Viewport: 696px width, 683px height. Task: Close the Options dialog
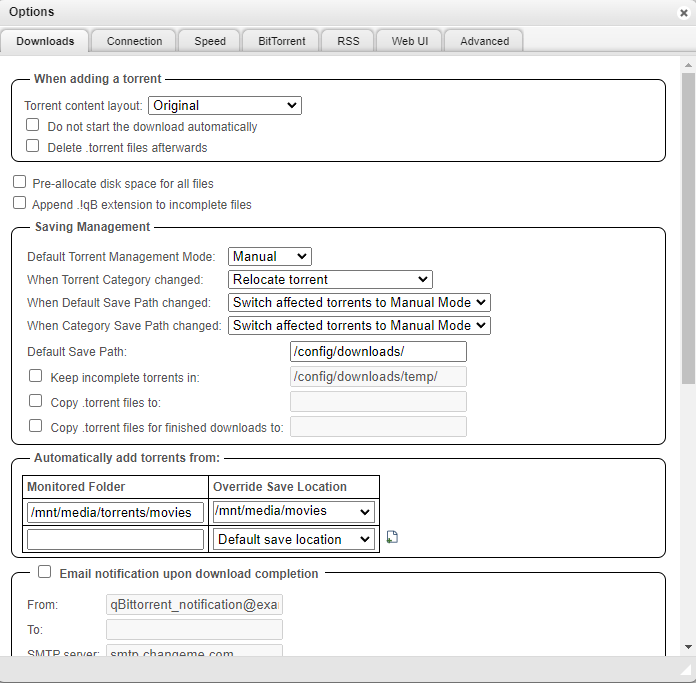[683, 13]
